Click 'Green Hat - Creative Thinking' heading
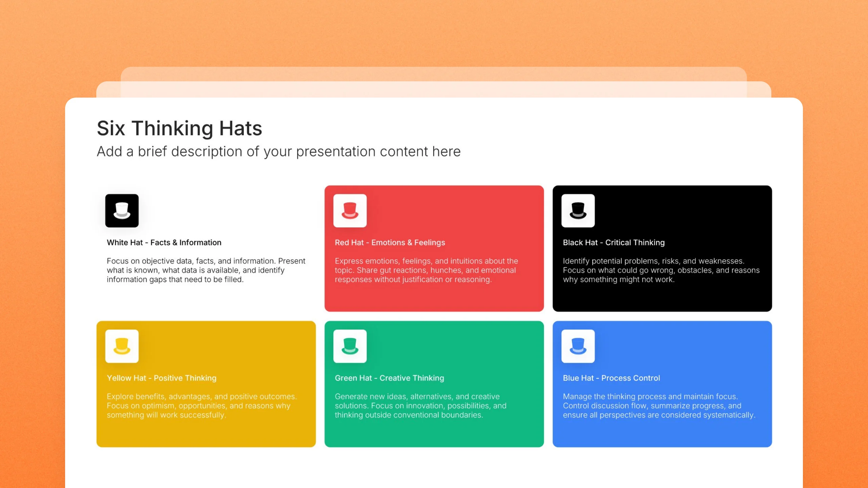This screenshot has width=868, height=488. point(390,378)
